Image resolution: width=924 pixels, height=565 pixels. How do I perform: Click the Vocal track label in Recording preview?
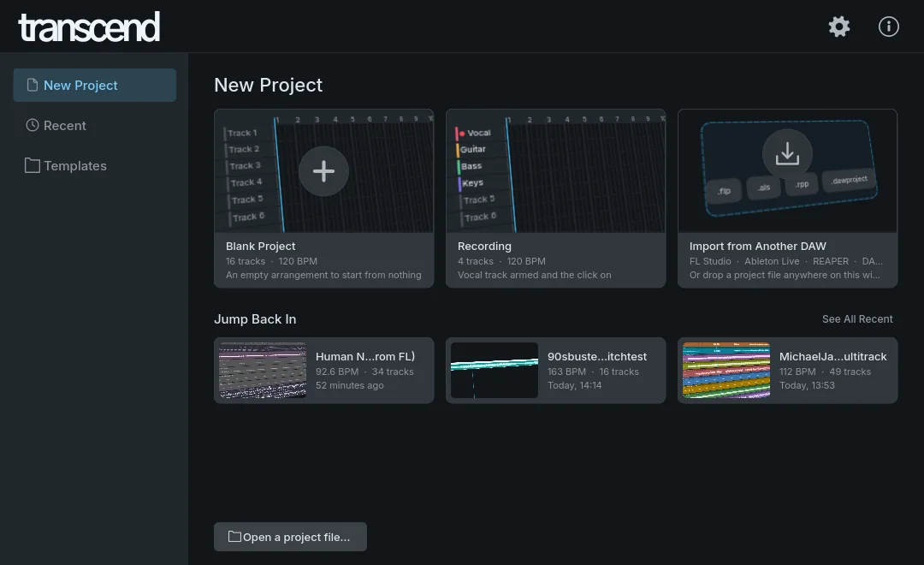point(479,133)
